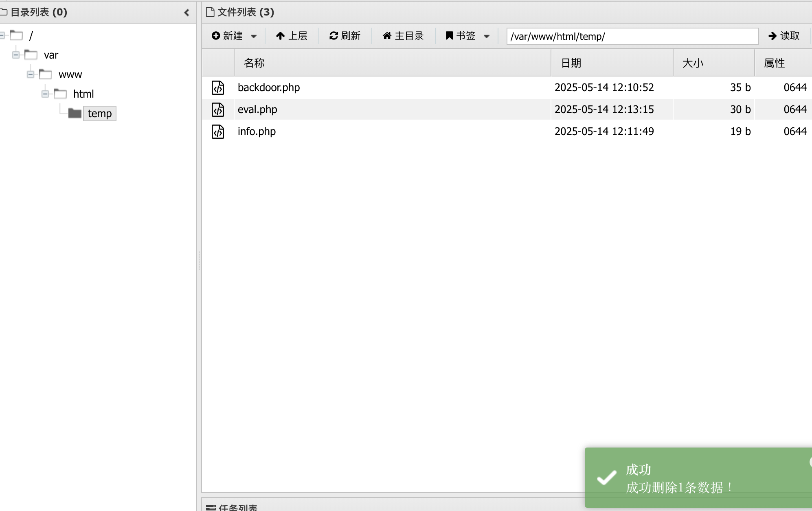The height and width of the screenshot is (511, 812).
Task: Sort by 属性 column header
Action: pyautogui.click(x=783, y=63)
